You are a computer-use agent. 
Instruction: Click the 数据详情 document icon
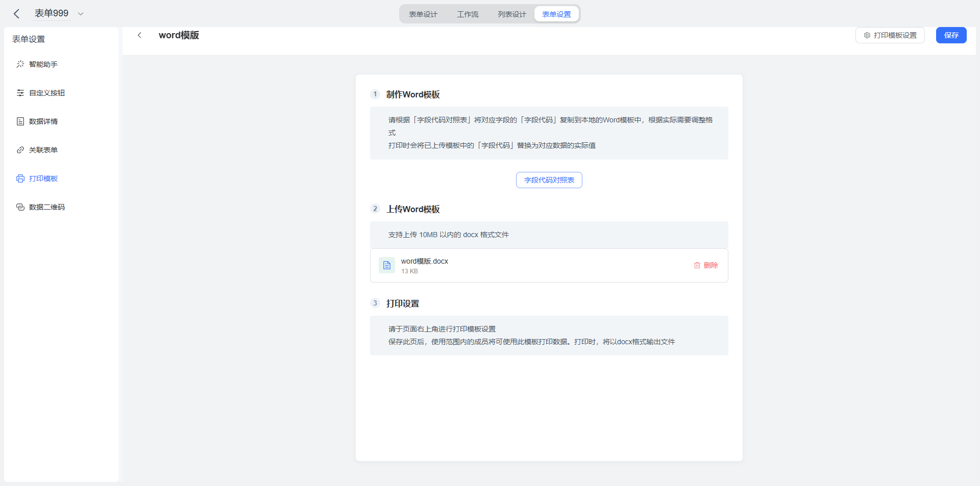click(20, 121)
